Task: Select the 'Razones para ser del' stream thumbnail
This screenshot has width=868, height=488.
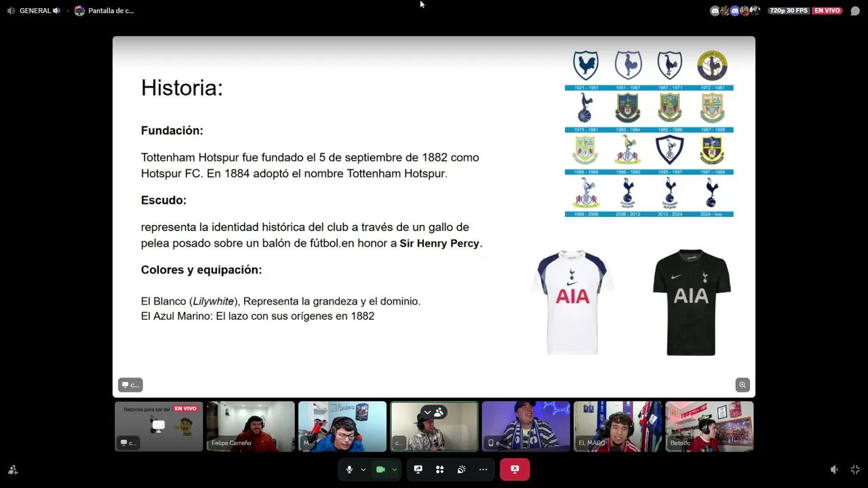Action: coord(159,426)
